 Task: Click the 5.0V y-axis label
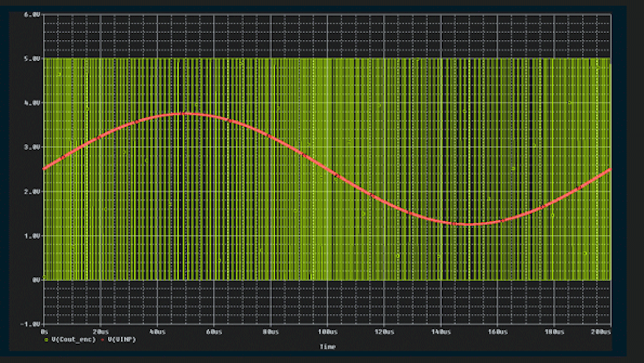point(32,59)
